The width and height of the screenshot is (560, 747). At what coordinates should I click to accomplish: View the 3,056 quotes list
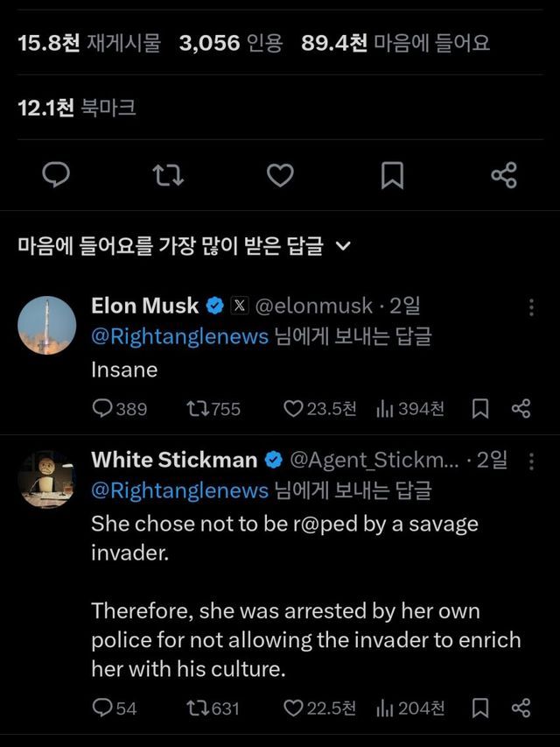231,43
